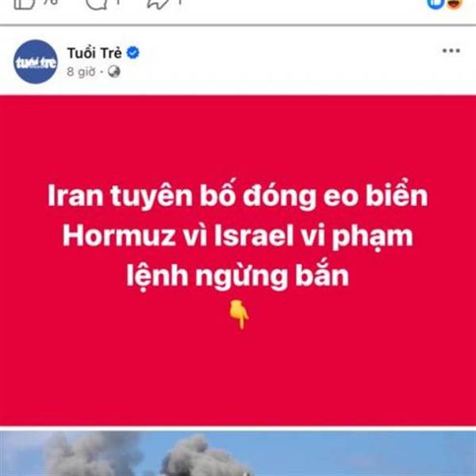
Task: Click the comment count beside the bubble
Action: tap(117, 2)
